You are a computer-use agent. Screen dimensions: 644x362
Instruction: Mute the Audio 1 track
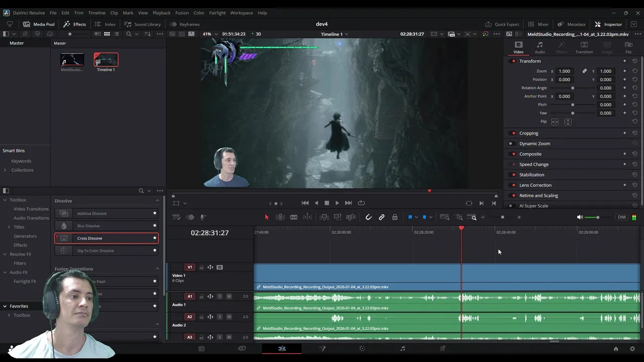tap(229, 297)
